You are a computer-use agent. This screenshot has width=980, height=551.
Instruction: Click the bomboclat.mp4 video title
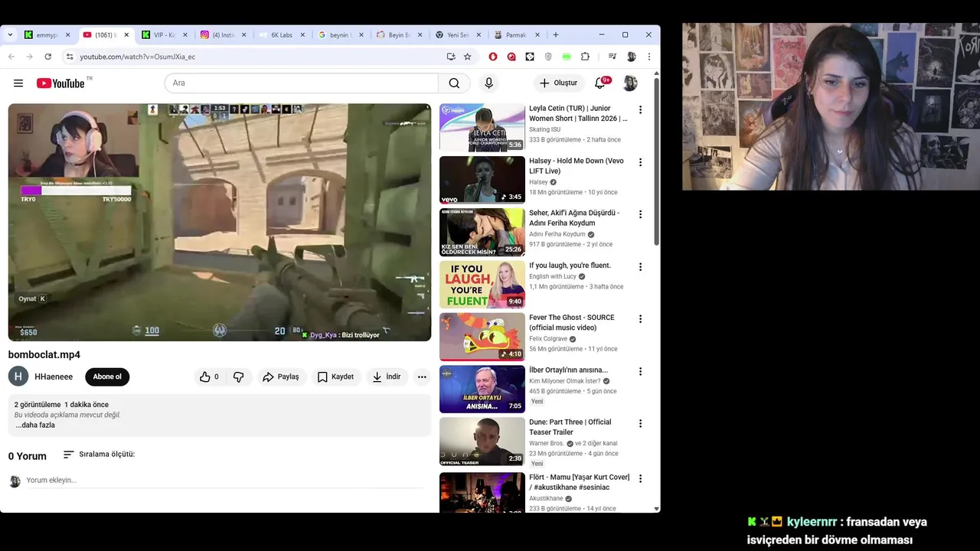[44, 354]
